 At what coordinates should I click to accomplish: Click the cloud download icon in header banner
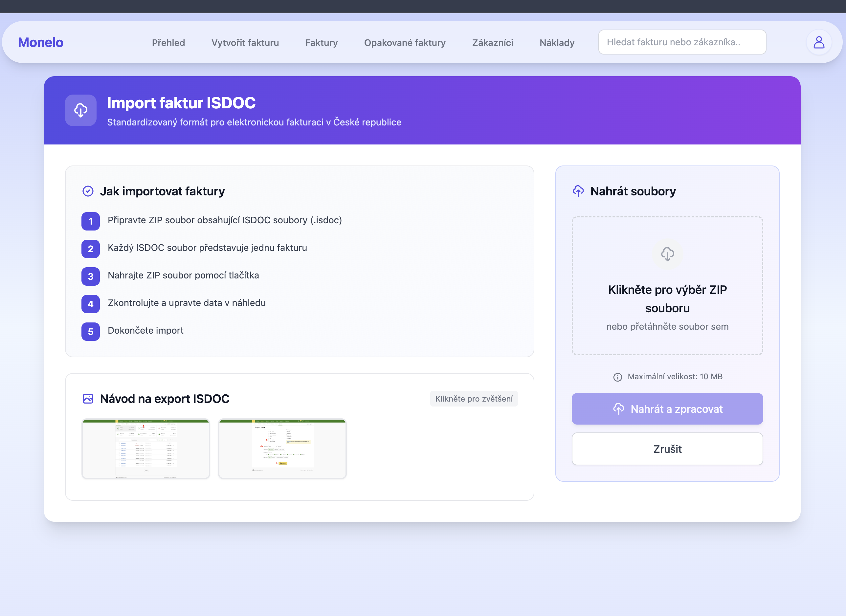pyautogui.click(x=80, y=110)
